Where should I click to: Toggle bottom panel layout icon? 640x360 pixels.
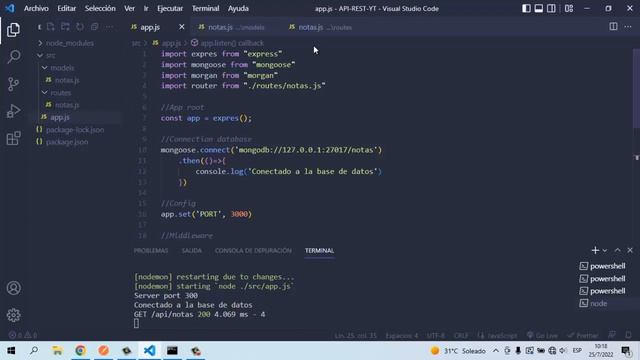(x=539, y=8)
